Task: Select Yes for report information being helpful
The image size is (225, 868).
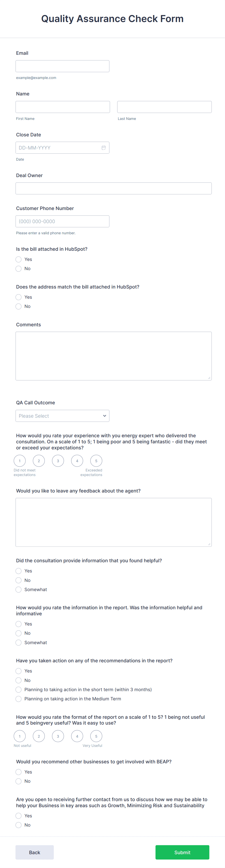Action: coord(18,624)
